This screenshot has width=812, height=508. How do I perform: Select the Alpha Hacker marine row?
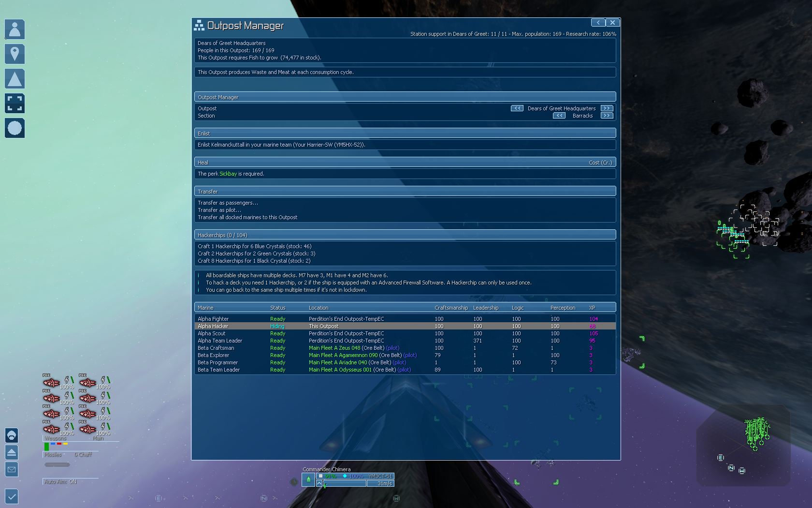405,326
